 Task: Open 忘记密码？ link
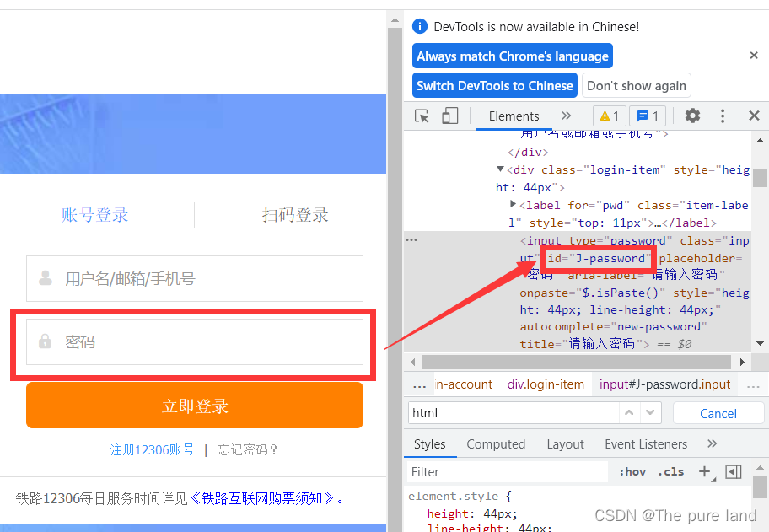pyautogui.click(x=248, y=449)
